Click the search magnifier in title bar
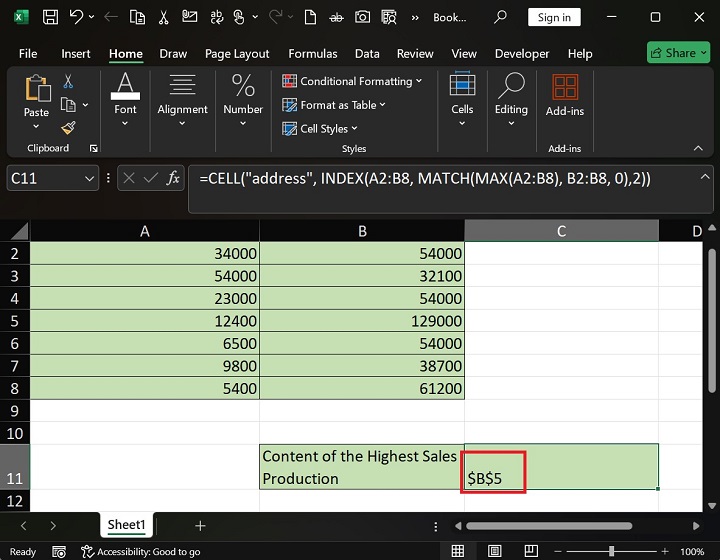This screenshot has width=720, height=560. [x=500, y=17]
